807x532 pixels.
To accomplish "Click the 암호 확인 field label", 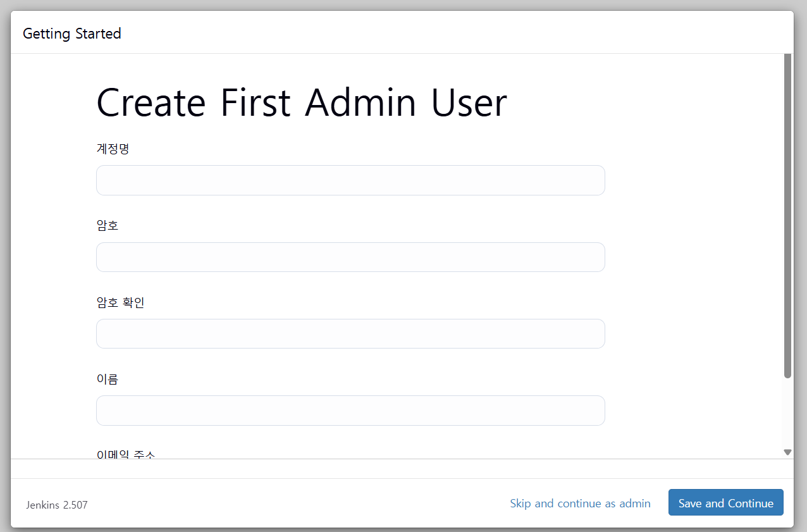I will pyautogui.click(x=120, y=302).
